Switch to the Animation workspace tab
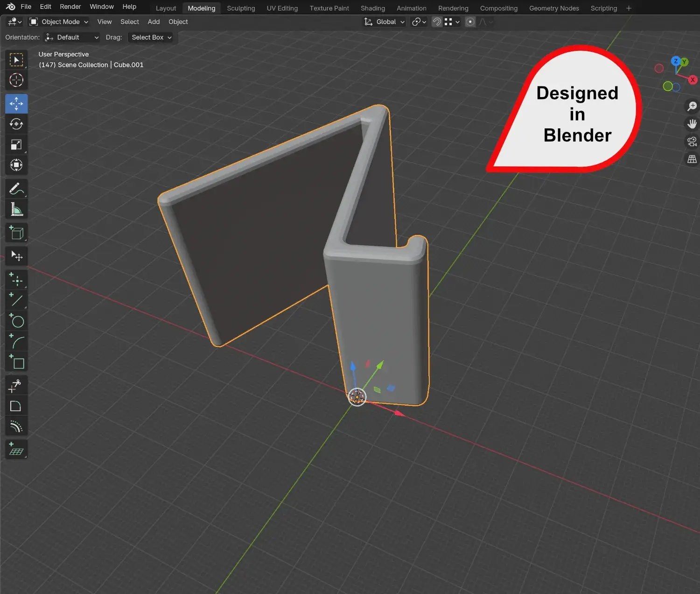This screenshot has width=700, height=594. tap(412, 8)
